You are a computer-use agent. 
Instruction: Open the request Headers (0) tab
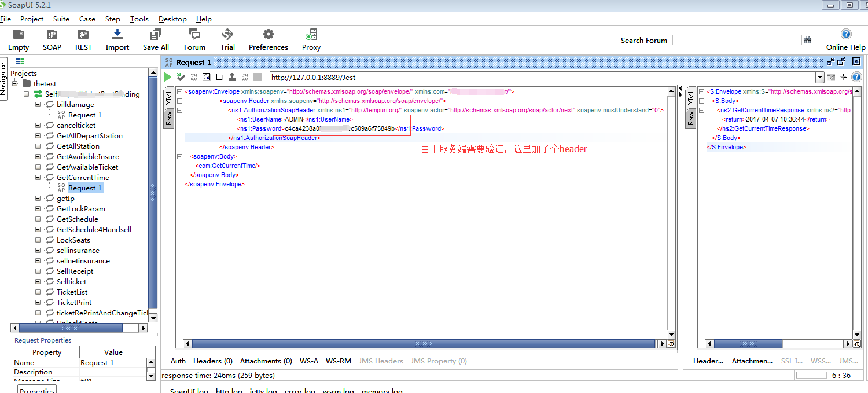213,361
